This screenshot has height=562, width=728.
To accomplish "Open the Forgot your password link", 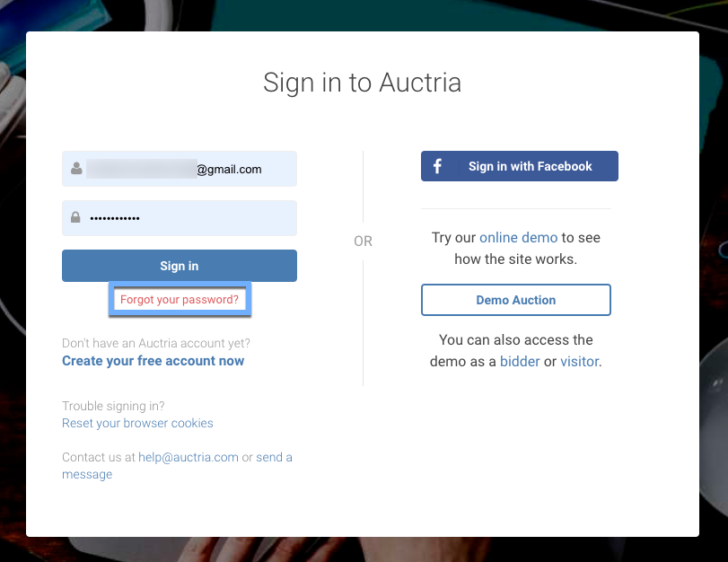I will 180,300.
